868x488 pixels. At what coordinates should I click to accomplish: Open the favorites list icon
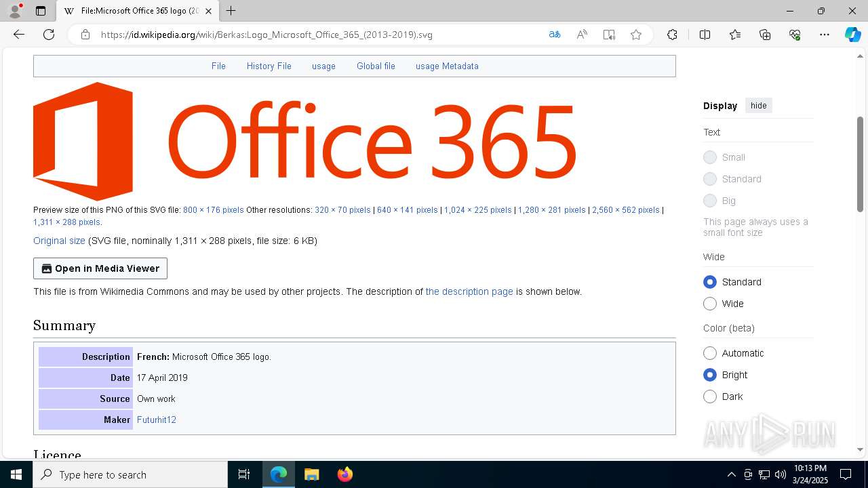pos(735,35)
